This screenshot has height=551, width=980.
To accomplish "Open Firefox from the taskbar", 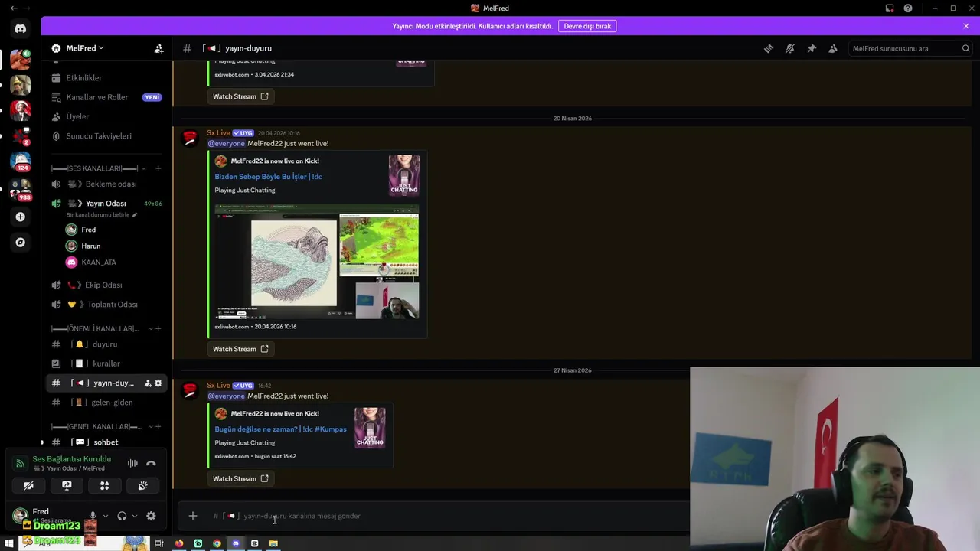I will click(179, 543).
